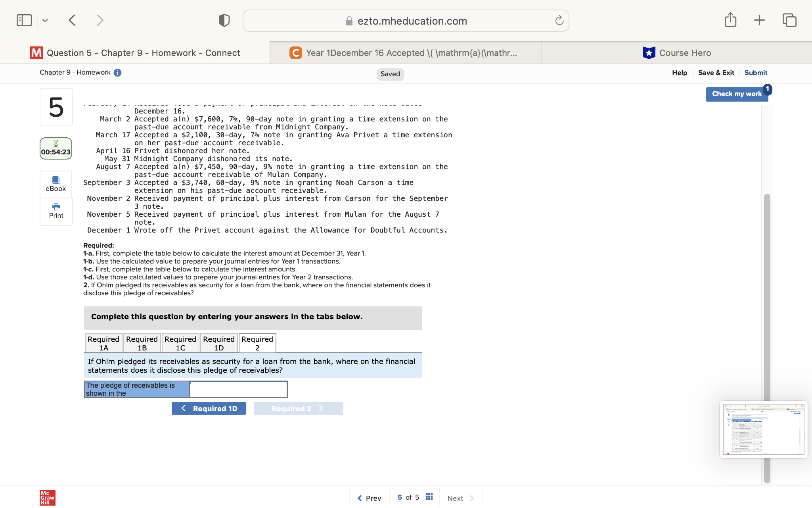Show Safari tab overview icon
Viewport: 812px width, 508px height.
[x=789, y=20]
